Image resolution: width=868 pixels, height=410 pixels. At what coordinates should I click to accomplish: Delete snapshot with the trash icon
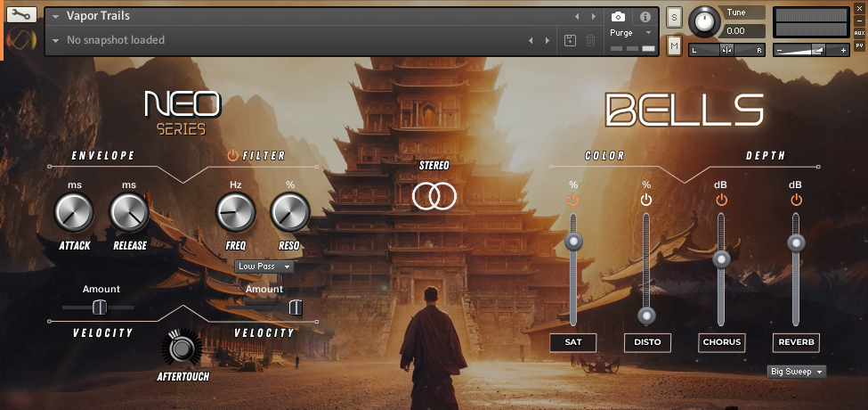[x=590, y=40]
